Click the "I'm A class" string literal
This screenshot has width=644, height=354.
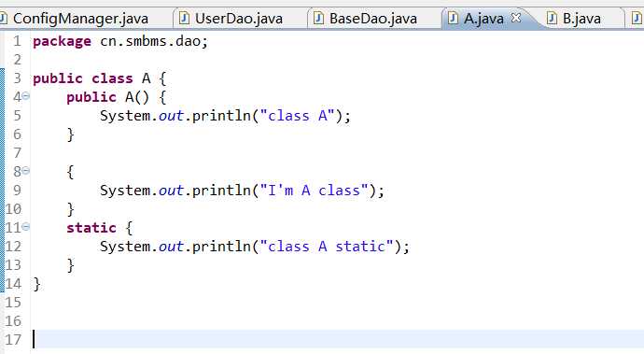click(x=315, y=191)
